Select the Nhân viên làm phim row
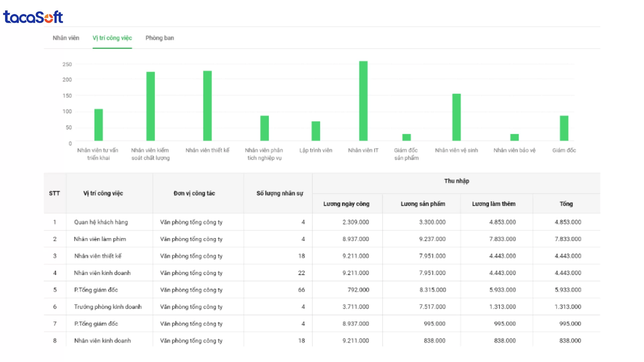Screen dimensions: 644x362 coord(100,239)
